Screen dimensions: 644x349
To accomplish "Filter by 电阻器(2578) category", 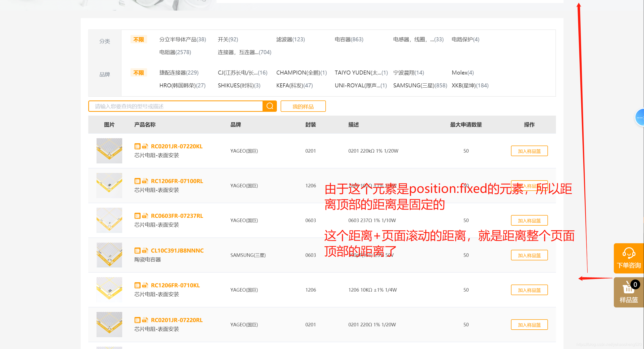I will (x=175, y=52).
